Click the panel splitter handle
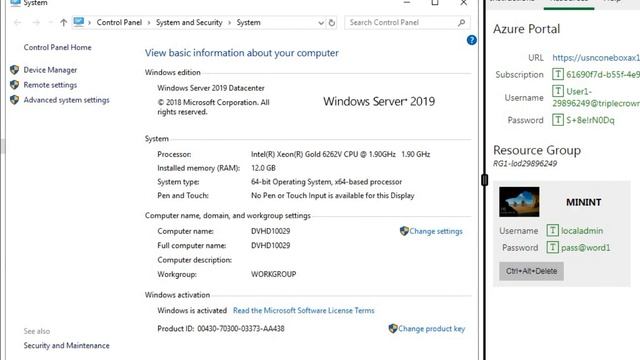The image size is (640, 360). (x=484, y=180)
